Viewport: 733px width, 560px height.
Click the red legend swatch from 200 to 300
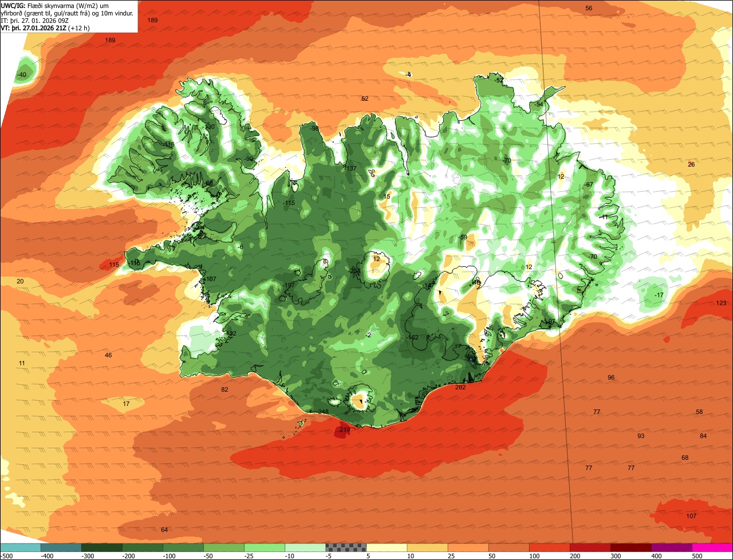tap(590, 548)
